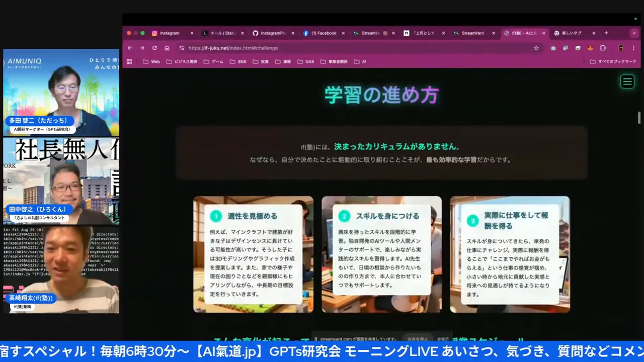The height and width of the screenshot is (362, 644).
Task: Close the (1) Facebook tab
Action: pyautogui.click(x=343, y=33)
